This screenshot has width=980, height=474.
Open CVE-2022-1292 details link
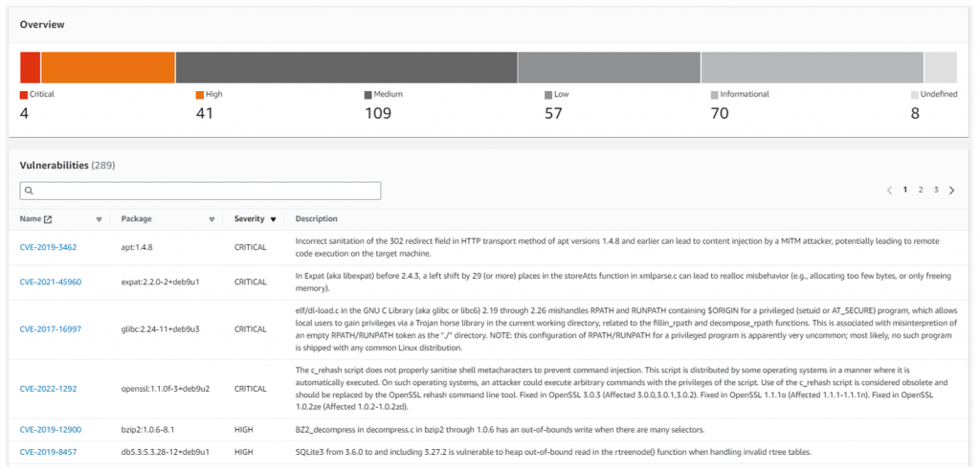pos(48,389)
